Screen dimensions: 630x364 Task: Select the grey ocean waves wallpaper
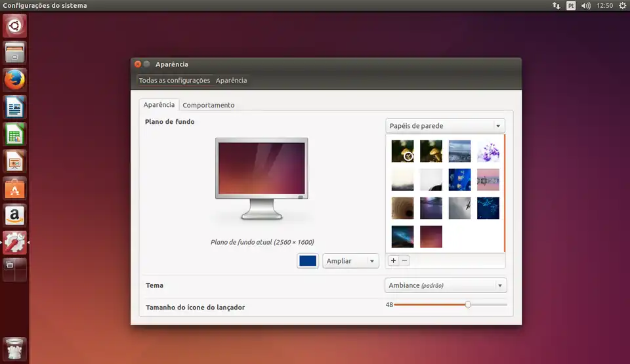459,151
